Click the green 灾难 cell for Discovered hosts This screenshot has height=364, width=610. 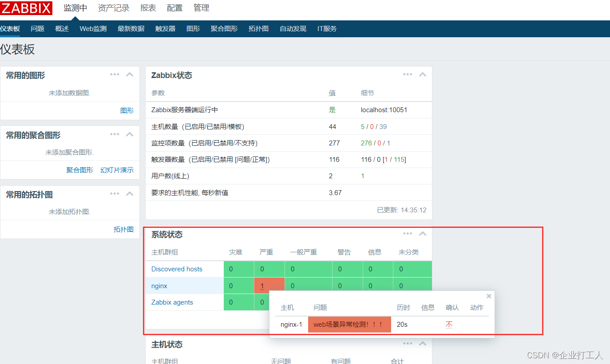point(239,269)
